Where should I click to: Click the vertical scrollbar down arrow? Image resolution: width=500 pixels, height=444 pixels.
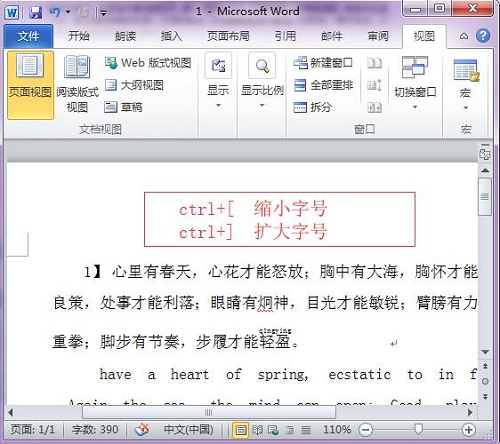[x=485, y=352]
